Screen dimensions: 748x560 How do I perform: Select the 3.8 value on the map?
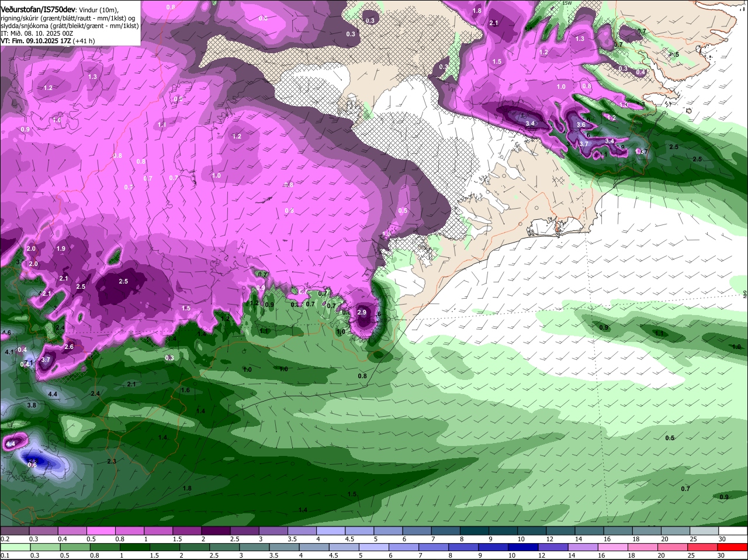32,405
